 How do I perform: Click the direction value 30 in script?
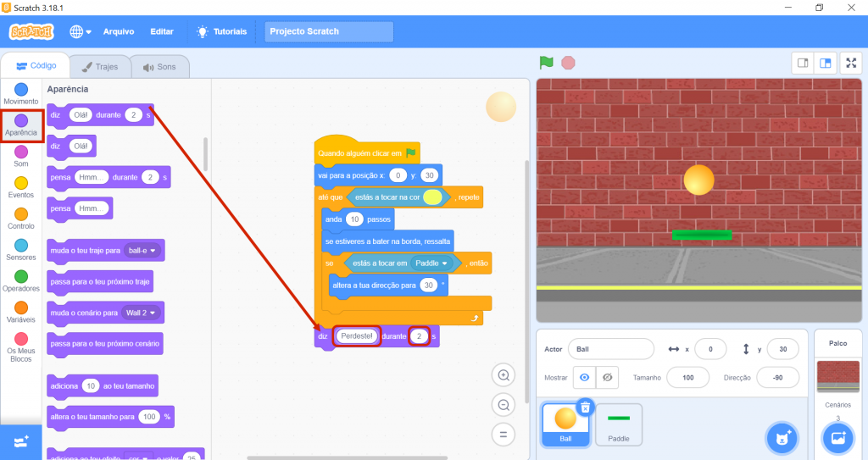tap(428, 285)
